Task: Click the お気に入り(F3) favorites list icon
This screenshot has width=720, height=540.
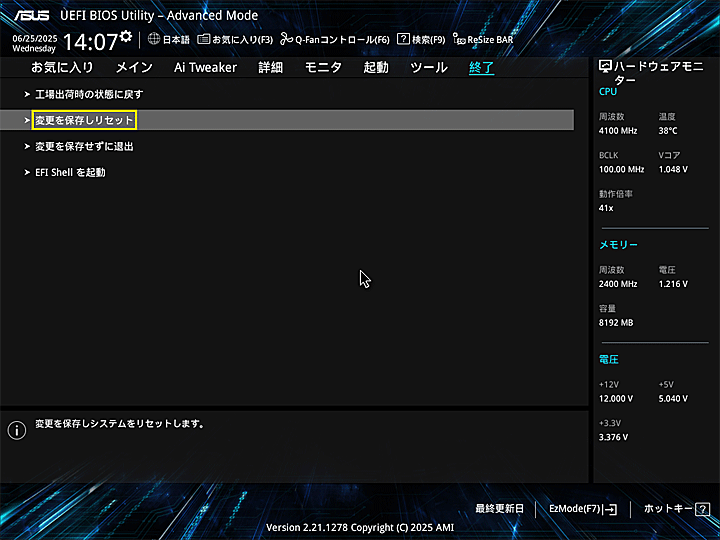Action: [203, 39]
